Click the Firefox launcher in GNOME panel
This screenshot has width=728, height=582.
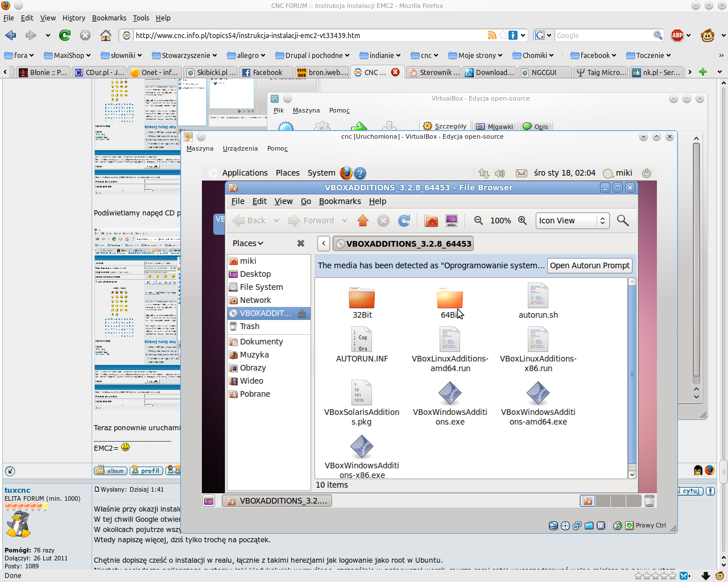pyautogui.click(x=346, y=173)
